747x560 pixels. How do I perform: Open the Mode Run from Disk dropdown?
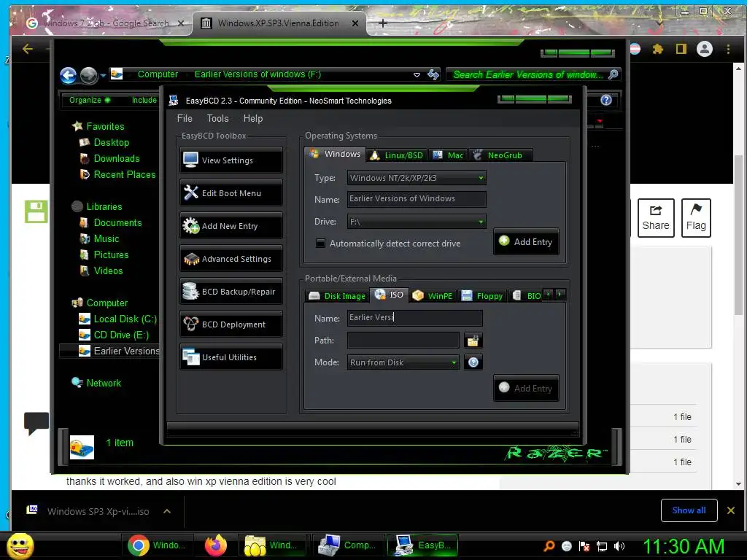click(x=403, y=362)
